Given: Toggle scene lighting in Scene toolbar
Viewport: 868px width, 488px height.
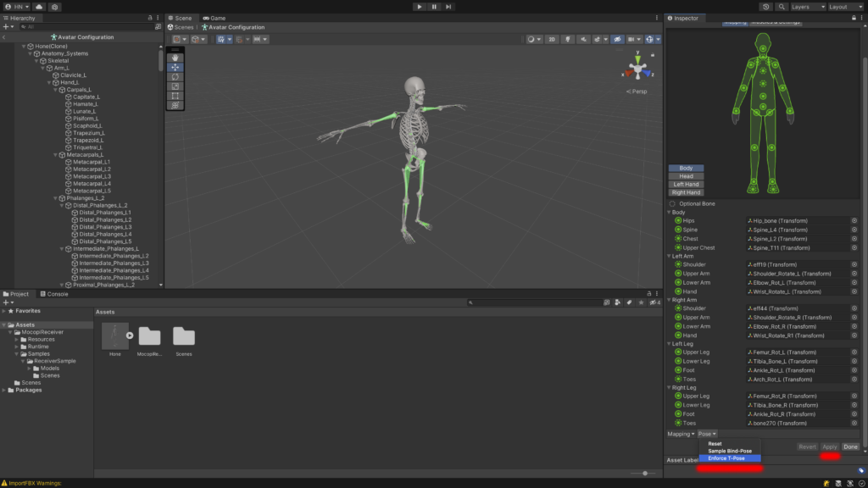Looking at the screenshot, I should click(x=568, y=39).
